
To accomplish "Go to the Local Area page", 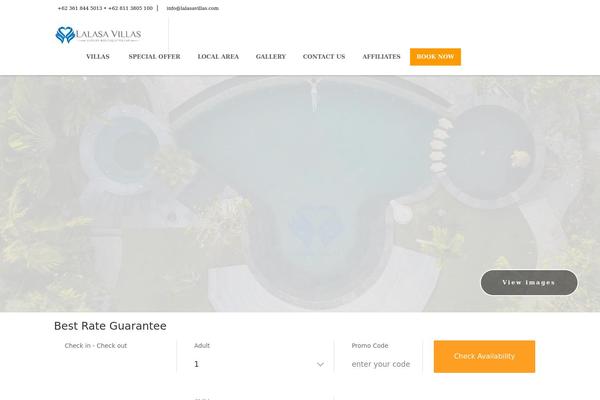I will click(x=218, y=57).
